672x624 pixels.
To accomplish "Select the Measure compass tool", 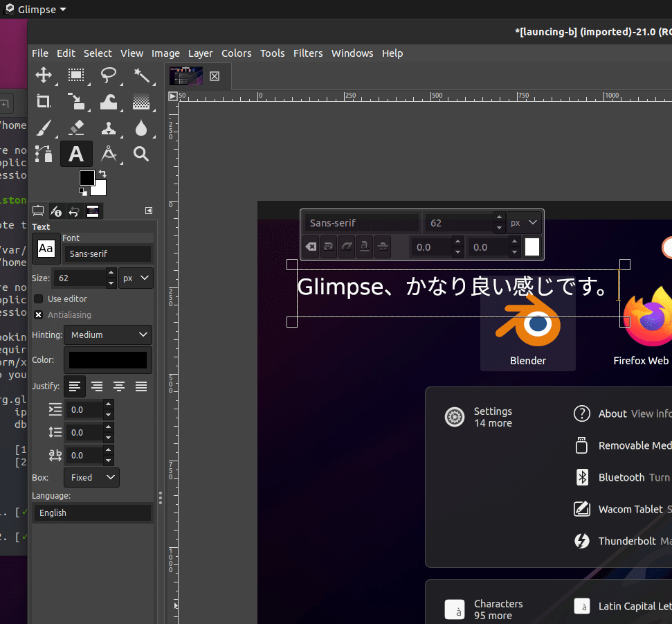I will [109, 154].
